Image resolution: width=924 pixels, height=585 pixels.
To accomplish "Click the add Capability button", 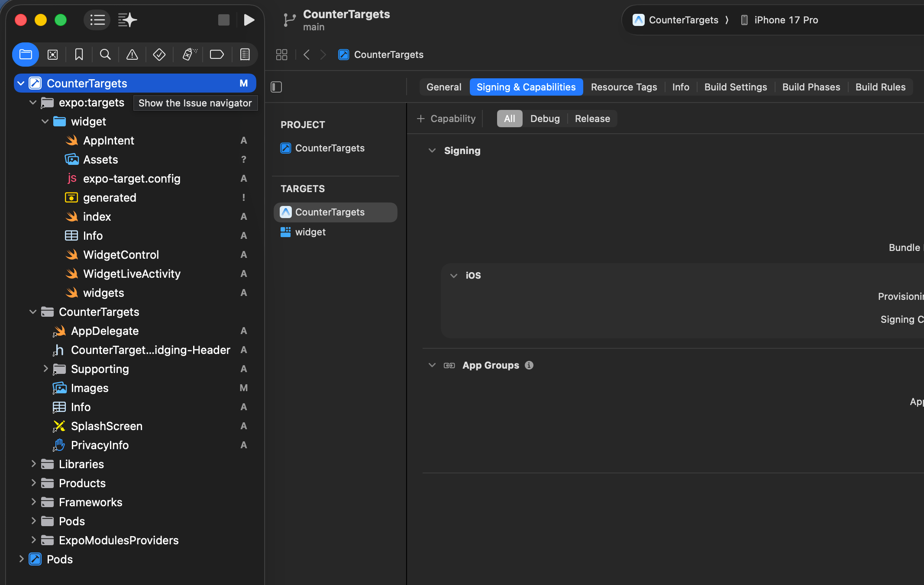I will click(446, 119).
